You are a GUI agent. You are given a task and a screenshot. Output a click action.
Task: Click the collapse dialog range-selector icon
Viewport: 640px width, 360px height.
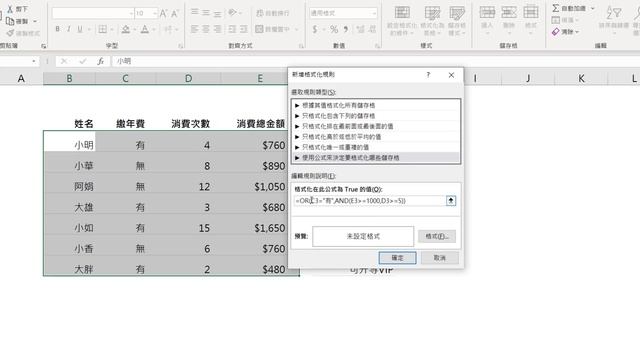(451, 201)
